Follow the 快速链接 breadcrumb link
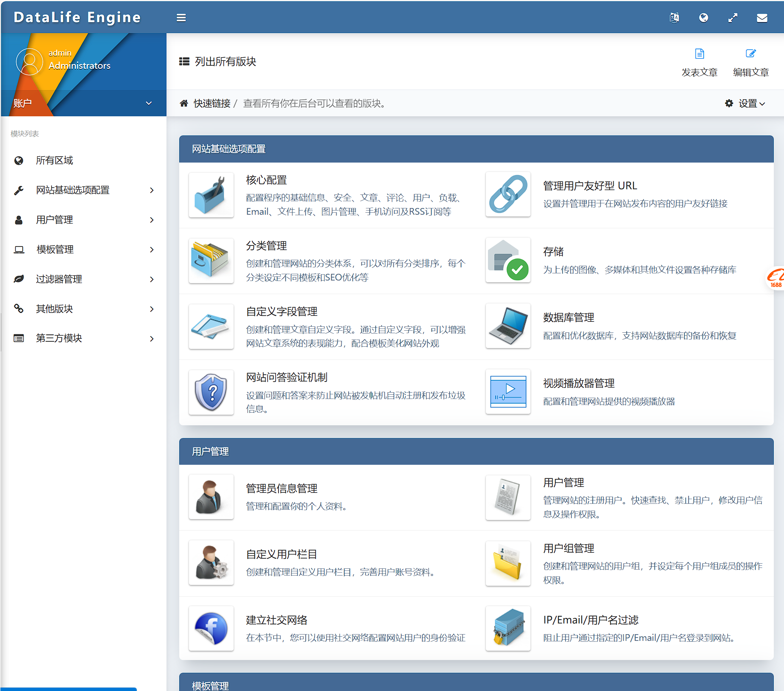The image size is (784, 691). [x=212, y=103]
